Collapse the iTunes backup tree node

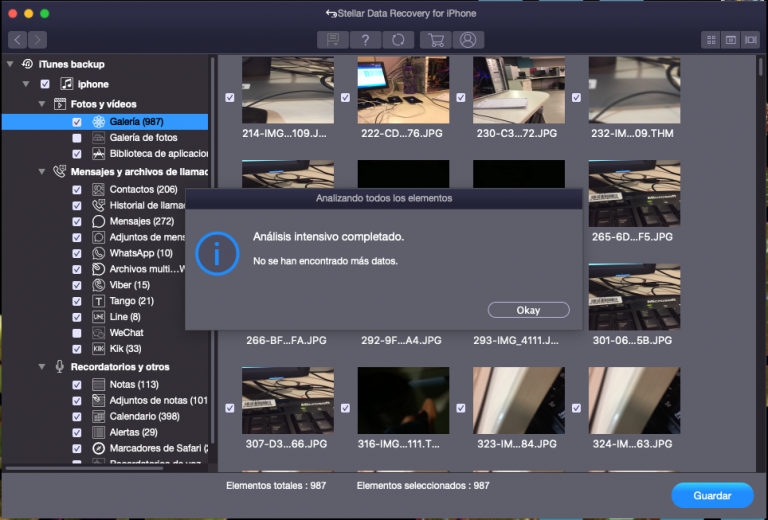click(x=10, y=64)
